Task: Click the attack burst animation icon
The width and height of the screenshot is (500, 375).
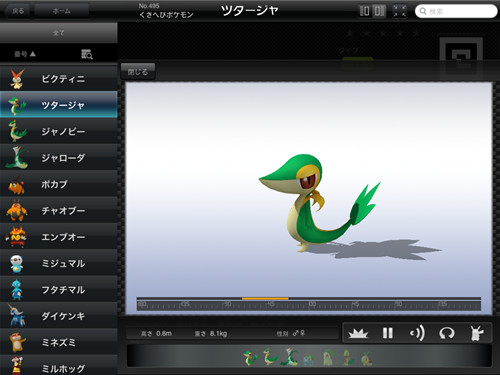Action: [358, 333]
